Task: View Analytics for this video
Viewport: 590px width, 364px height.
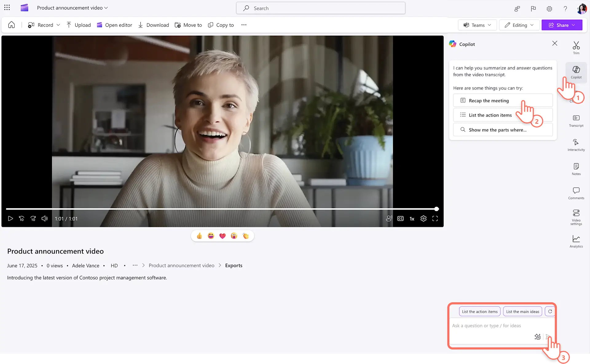Action: point(576,242)
